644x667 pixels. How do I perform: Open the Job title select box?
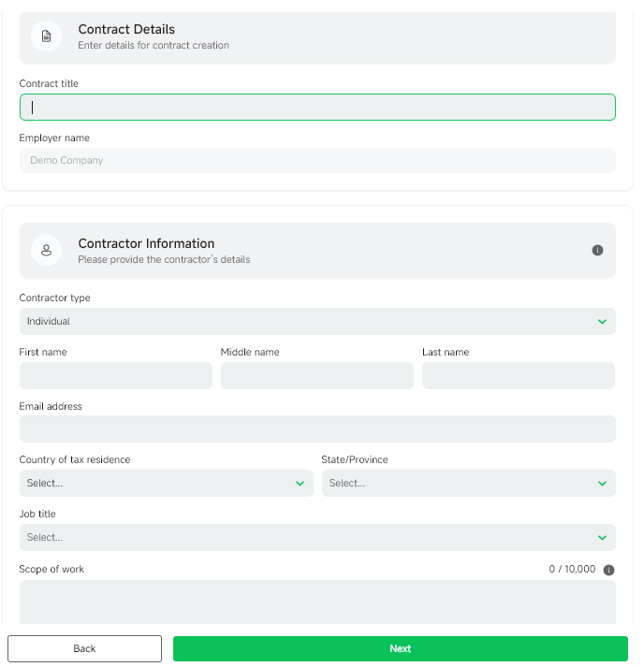coord(317,537)
